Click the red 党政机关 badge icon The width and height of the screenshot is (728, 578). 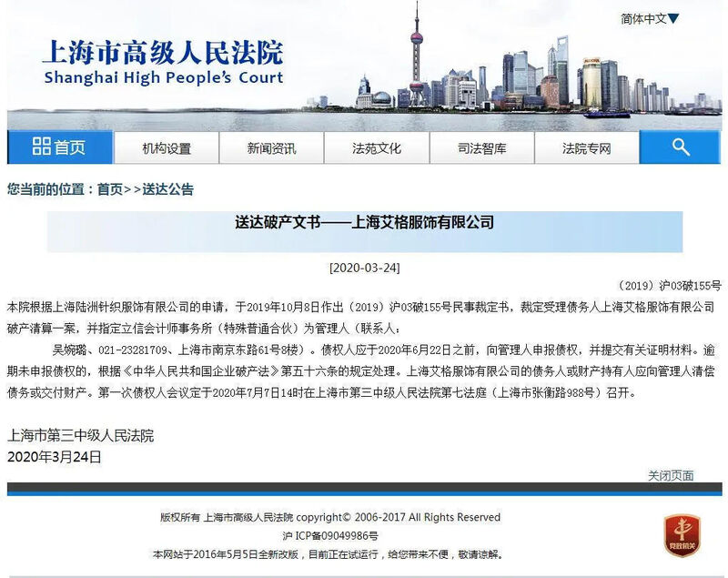click(x=682, y=535)
